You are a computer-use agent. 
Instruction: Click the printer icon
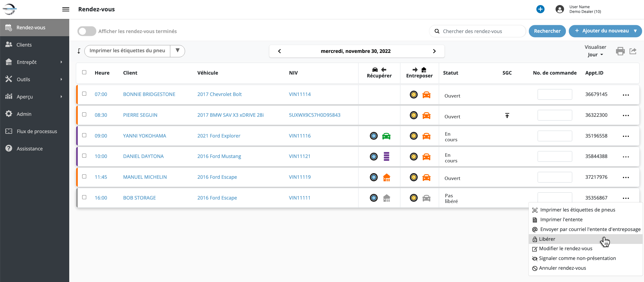620,51
